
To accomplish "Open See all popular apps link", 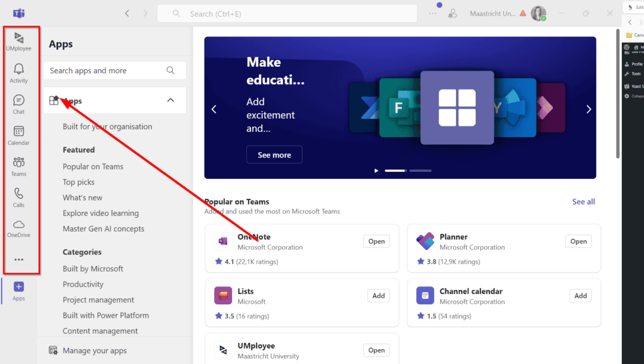I will [583, 202].
